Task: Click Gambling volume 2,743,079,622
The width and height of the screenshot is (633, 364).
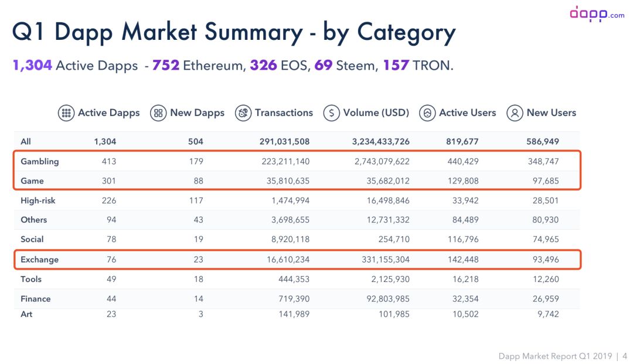Action: (382, 161)
